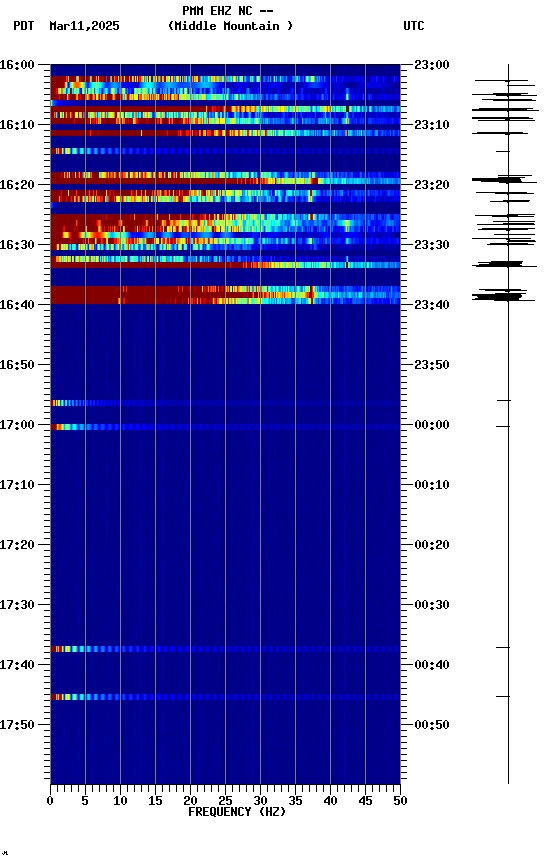Click the 16:20 PDT time label
Screen dimensions: 552x864
tap(17, 185)
